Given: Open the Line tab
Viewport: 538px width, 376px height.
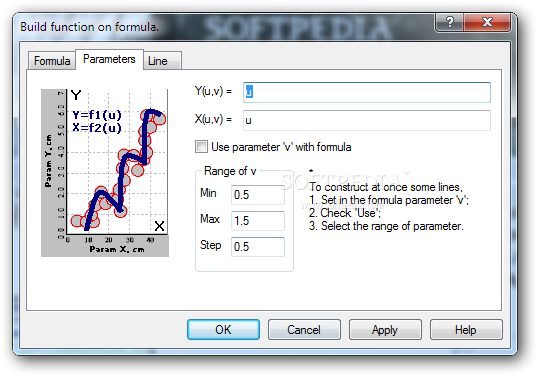Looking at the screenshot, I should (162, 61).
